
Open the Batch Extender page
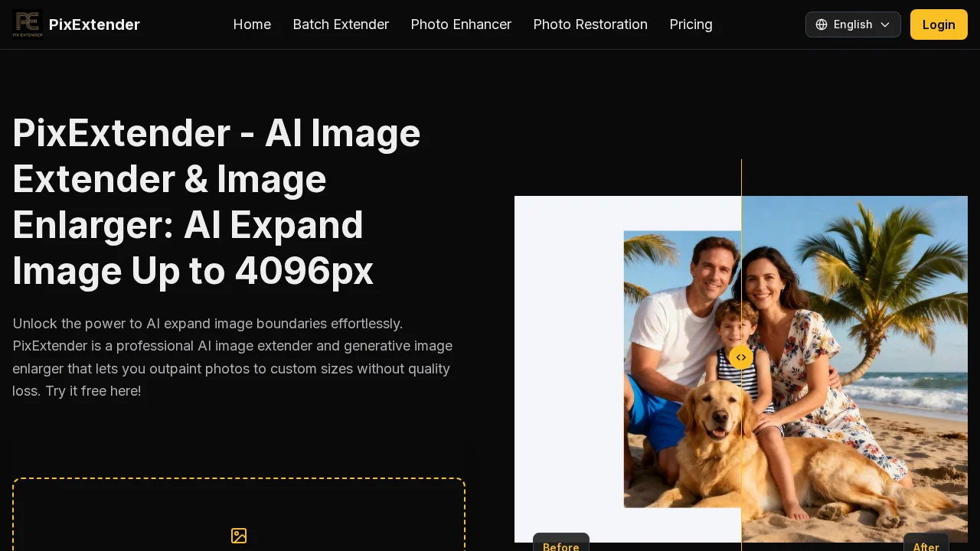tap(341, 24)
